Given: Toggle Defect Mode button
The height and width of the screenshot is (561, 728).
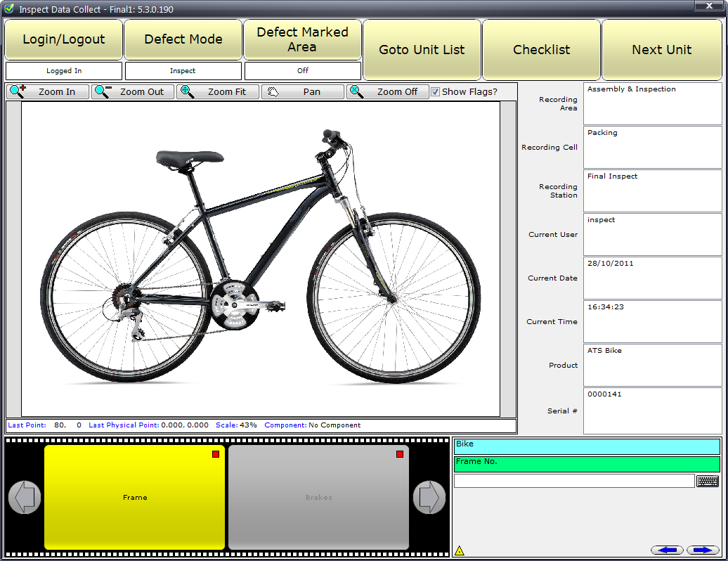Looking at the screenshot, I should pyautogui.click(x=183, y=39).
